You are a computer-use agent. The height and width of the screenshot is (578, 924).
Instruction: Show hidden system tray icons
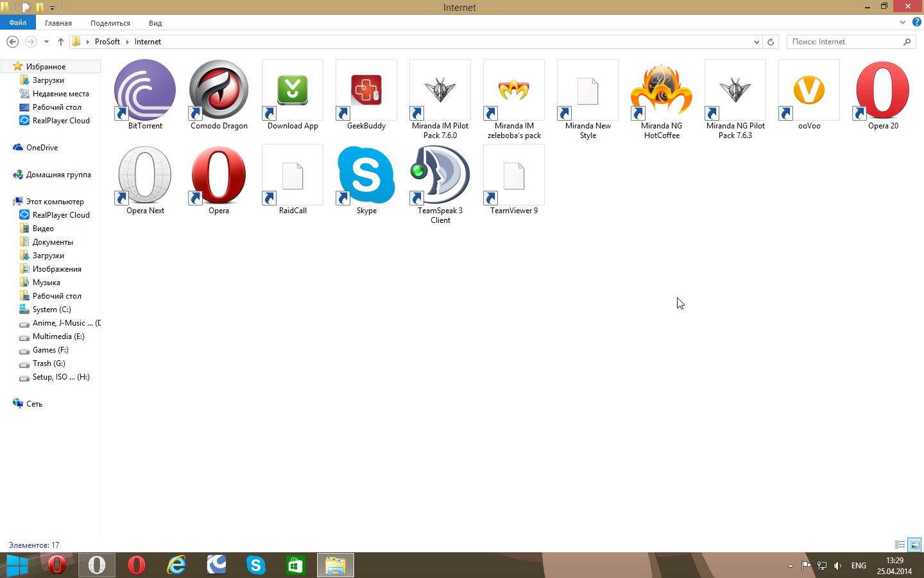[791, 566]
